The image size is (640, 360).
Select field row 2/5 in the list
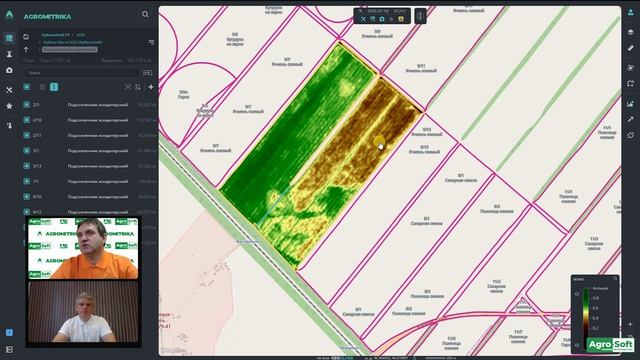(89, 105)
